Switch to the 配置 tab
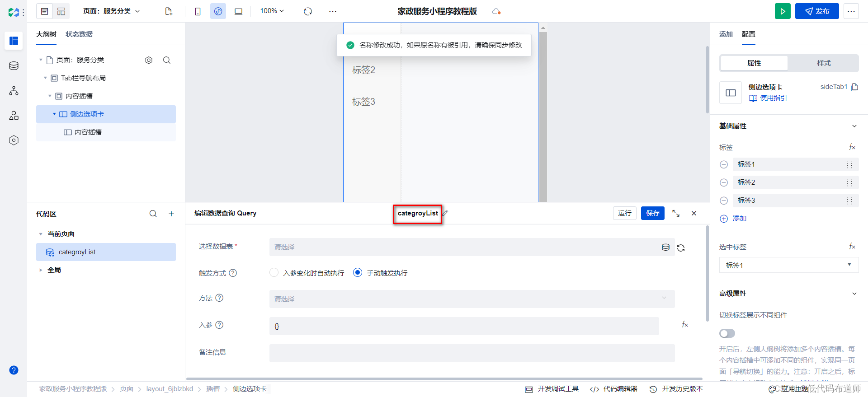The height and width of the screenshot is (397, 868). click(x=749, y=34)
